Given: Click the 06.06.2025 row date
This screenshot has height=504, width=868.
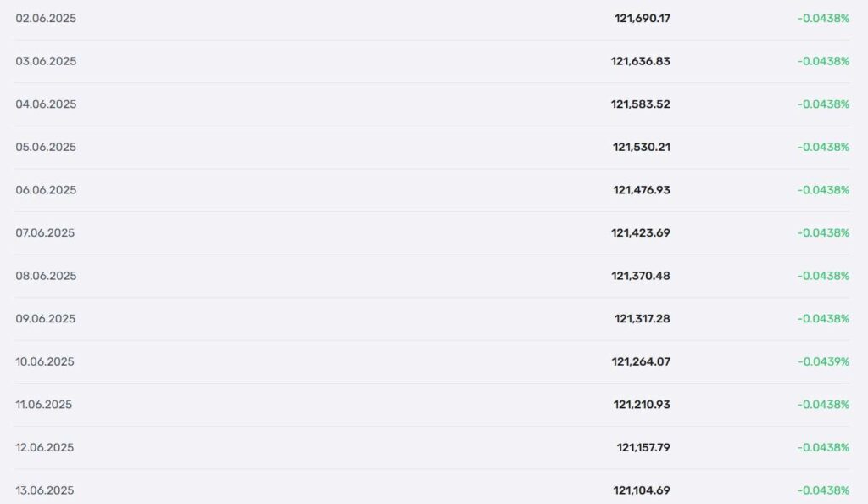Looking at the screenshot, I should coord(46,190).
